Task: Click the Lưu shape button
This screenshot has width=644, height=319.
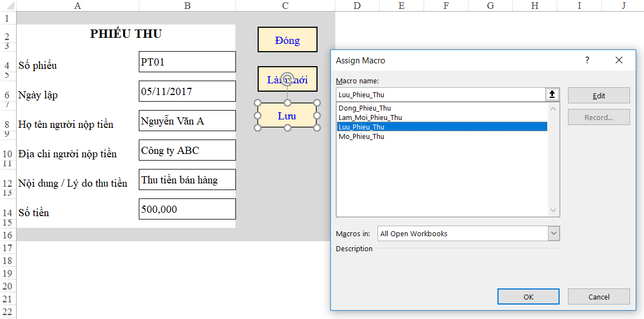Action: tap(288, 116)
